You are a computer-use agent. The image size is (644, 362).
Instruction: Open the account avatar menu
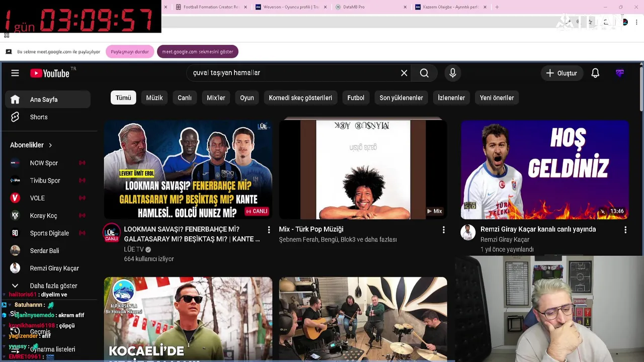tap(620, 73)
